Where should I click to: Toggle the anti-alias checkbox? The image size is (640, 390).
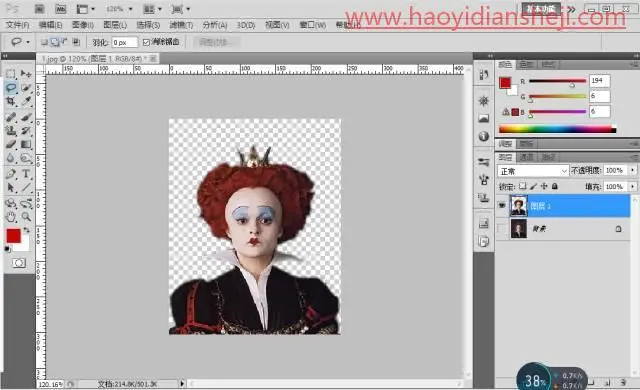point(146,42)
